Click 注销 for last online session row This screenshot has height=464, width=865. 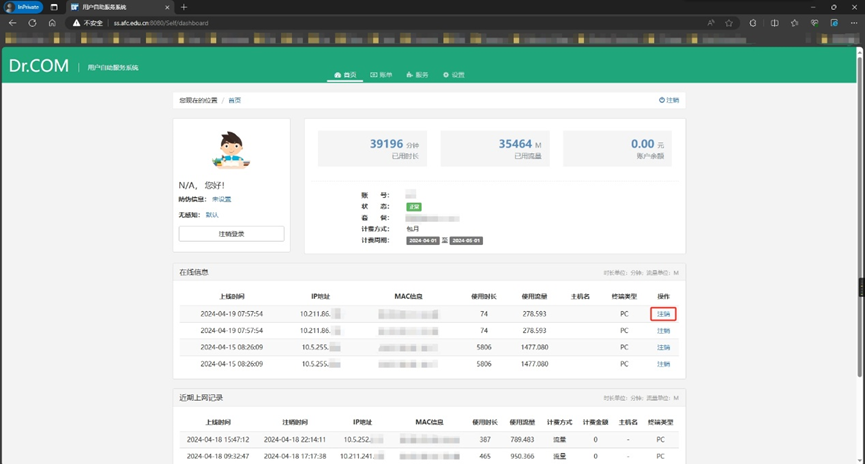coord(663,364)
